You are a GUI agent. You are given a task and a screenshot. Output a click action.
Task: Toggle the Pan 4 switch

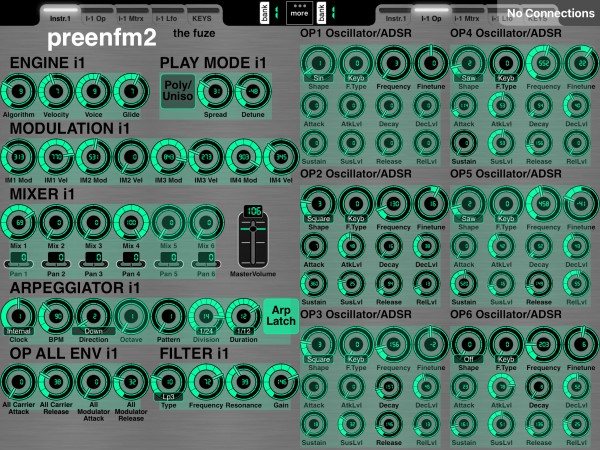(x=131, y=259)
